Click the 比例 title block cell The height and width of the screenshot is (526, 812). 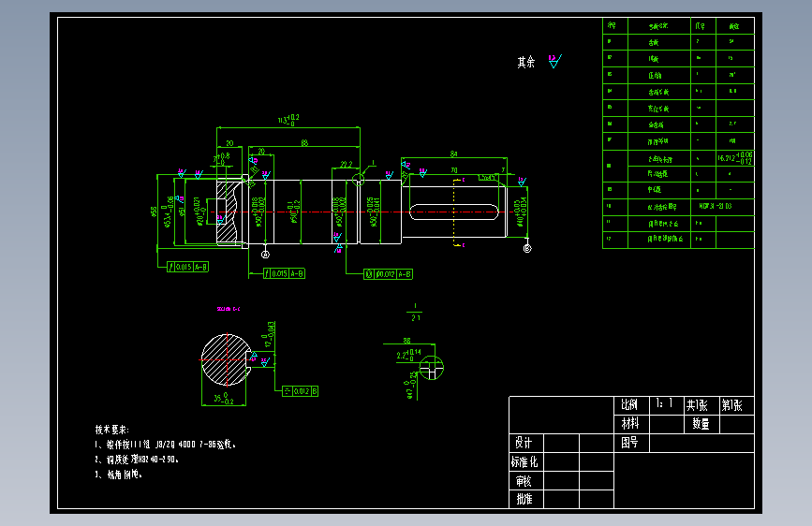point(631,405)
